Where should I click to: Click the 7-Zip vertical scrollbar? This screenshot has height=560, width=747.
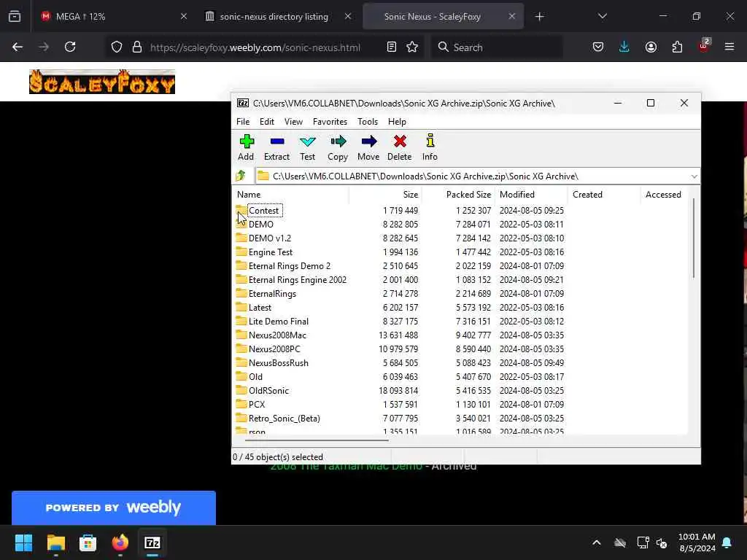point(694,238)
